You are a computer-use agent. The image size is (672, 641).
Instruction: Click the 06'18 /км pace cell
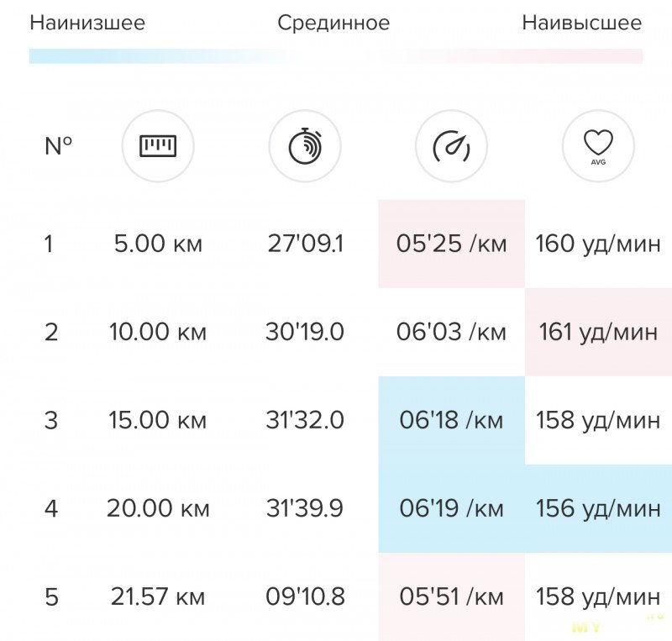[451, 420]
